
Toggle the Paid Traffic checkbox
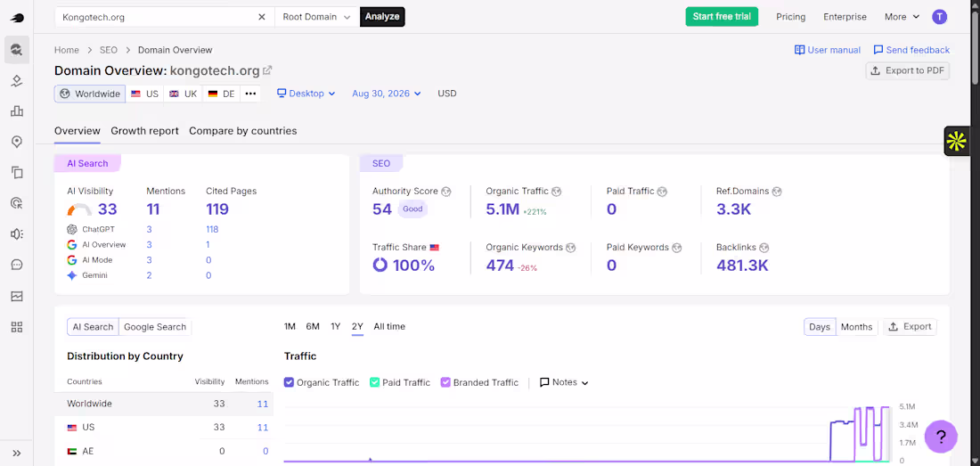click(x=375, y=382)
